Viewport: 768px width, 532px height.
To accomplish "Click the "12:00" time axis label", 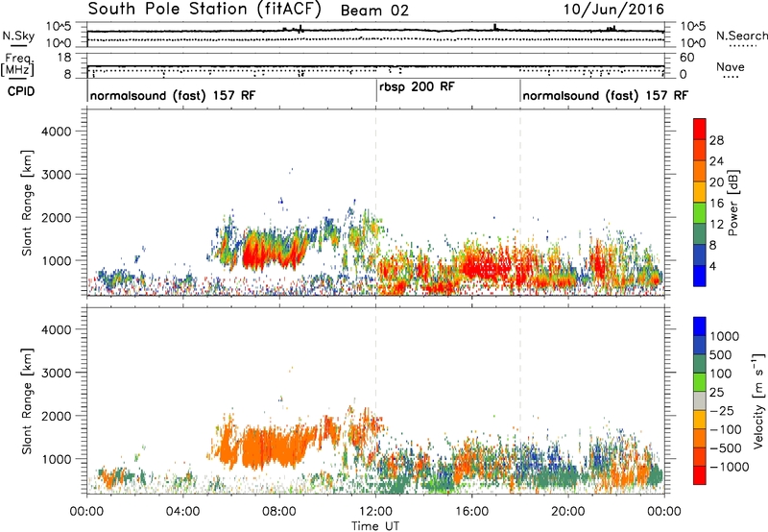I will 375,512.
